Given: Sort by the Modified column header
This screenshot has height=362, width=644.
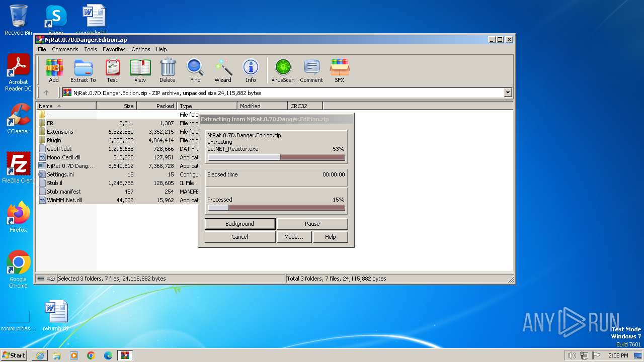Looking at the screenshot, I should pos(262,106).
